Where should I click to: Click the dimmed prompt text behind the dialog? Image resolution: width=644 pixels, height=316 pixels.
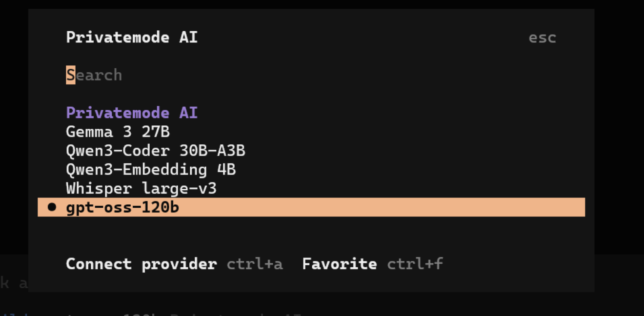pyautogui.click(x=14, y=283)
